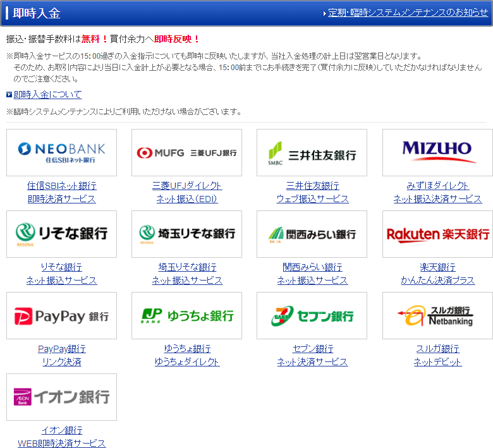The height and width of the screenshot is (448, 493).
Task: Click the イオン銀行 logo tile
Action: pyautogui.click(x=62, y=397)
